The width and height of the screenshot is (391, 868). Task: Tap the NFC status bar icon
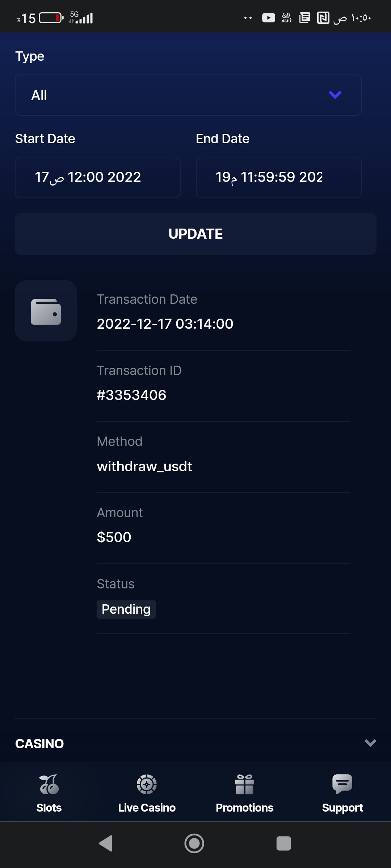323,18
